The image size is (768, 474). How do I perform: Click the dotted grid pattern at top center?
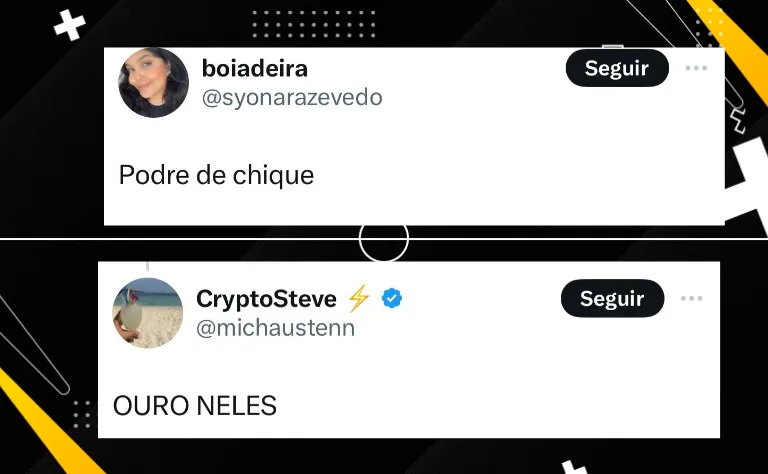(x=313, y=24)
